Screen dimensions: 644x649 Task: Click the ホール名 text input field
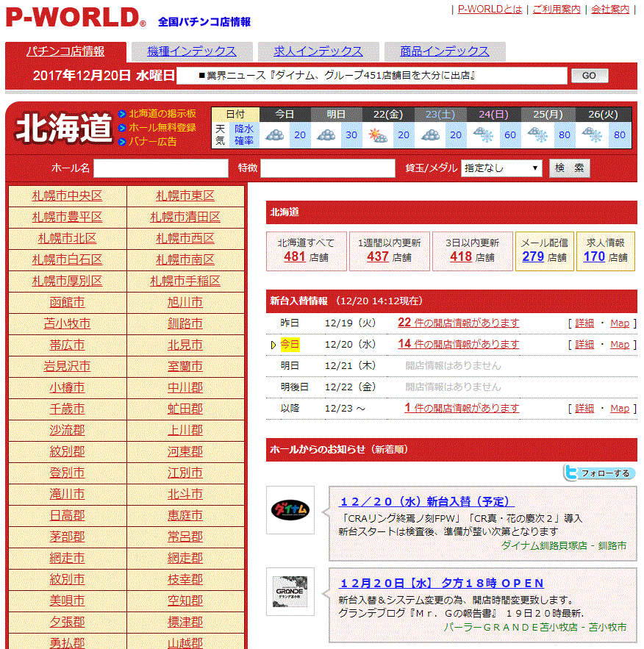point(160,168)
